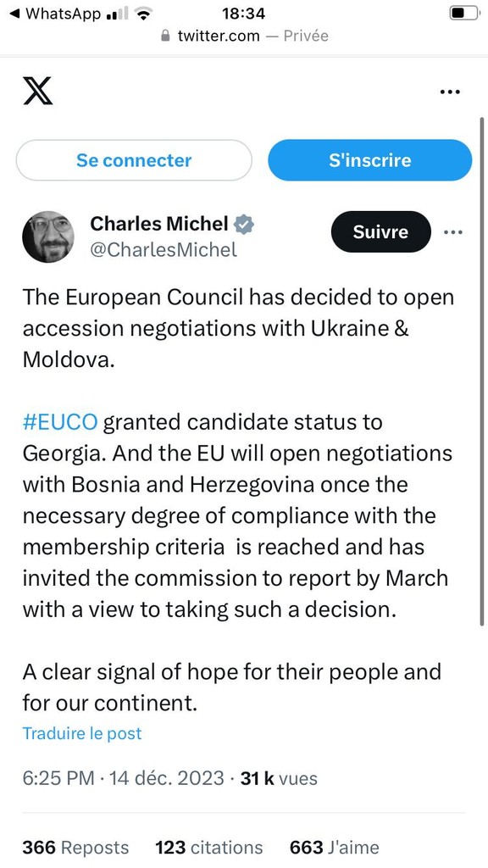This screenshot has height=868, width=488.
Task: Tap the X logo icon
Action: click(x=38, y=92)
